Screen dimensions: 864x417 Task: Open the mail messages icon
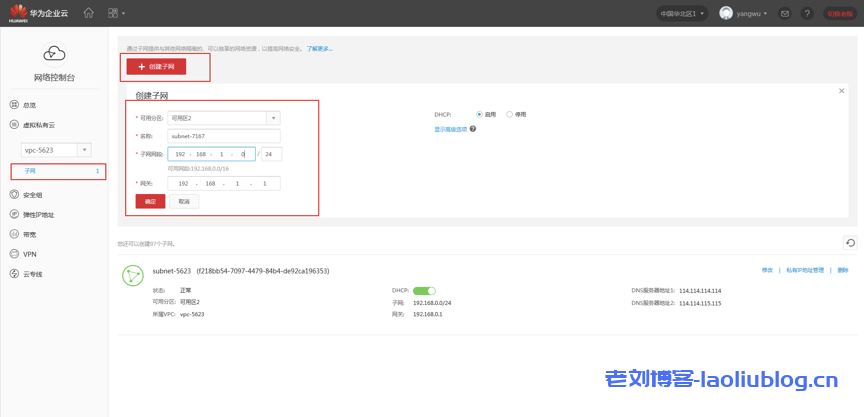click(785, 13)
